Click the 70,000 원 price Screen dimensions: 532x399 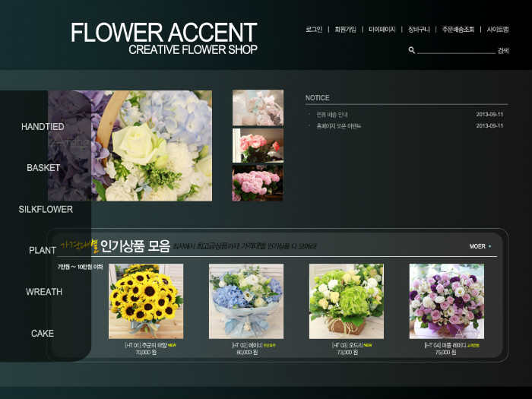point(146,353)
